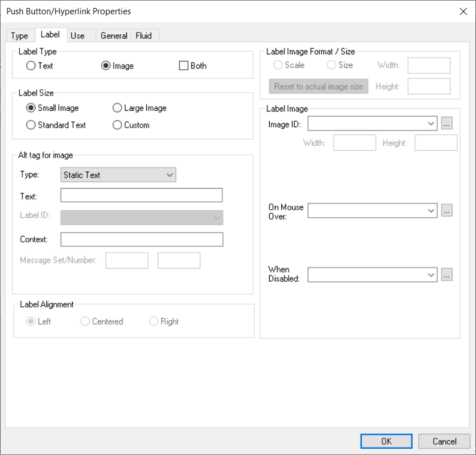Dismiss dialog with Cancel

point(444,441)
